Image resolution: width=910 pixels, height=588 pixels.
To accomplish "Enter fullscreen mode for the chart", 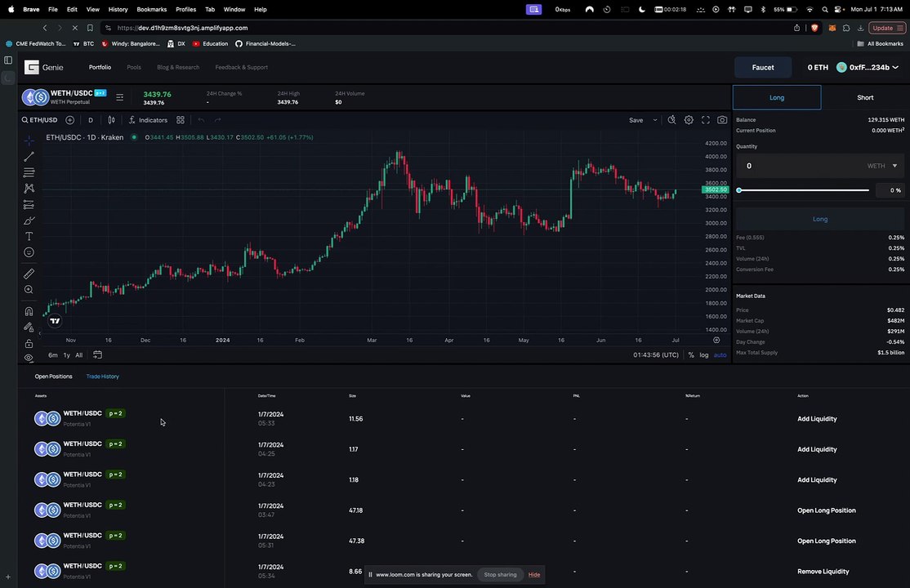I will pyautogui.click(x=706, y=120).
